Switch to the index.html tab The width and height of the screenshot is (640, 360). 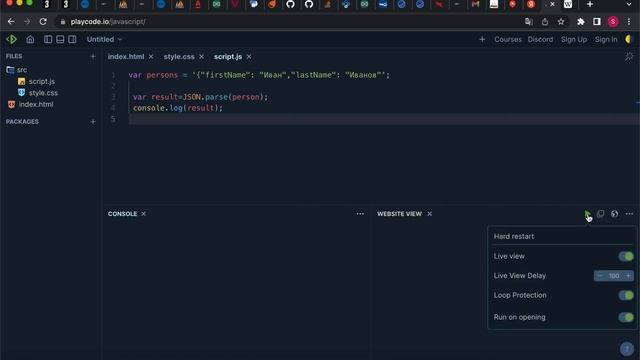[126, 57]
